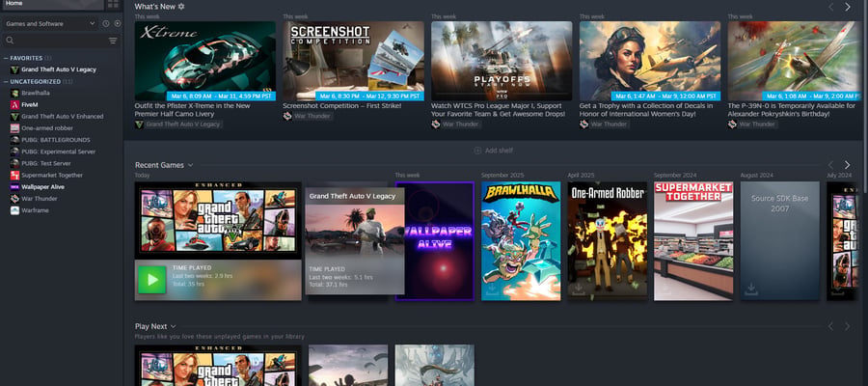Click PUBG: BATTLEGROUNDS sidebar icon
The width and height of the screenshot is (868, 386).
point(14,140)
